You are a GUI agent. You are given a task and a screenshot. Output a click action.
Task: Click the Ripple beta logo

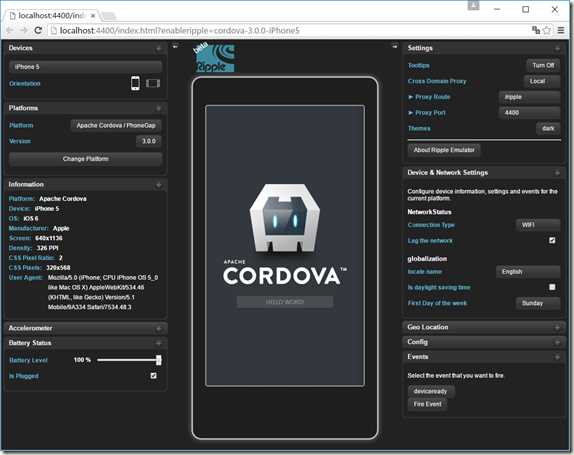[x=214, y=57]
